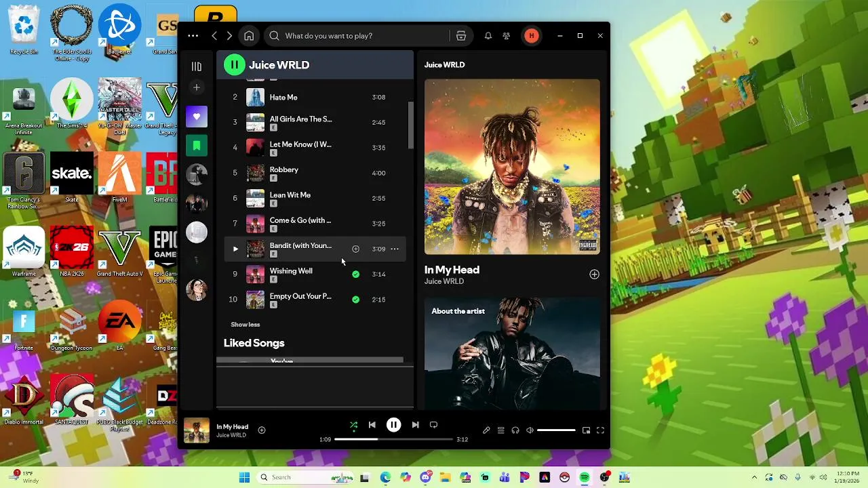The width and height of the screenshot is (868, 488).
Task: Add Bandit to Liked Songs
Action: pyautogui.click(x=355, y=249)
